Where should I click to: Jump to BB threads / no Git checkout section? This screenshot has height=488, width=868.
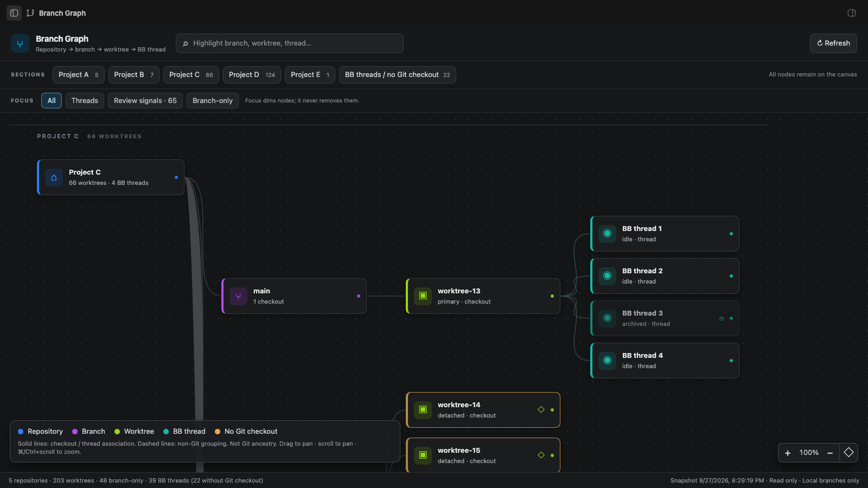click(x=398, y=75)
